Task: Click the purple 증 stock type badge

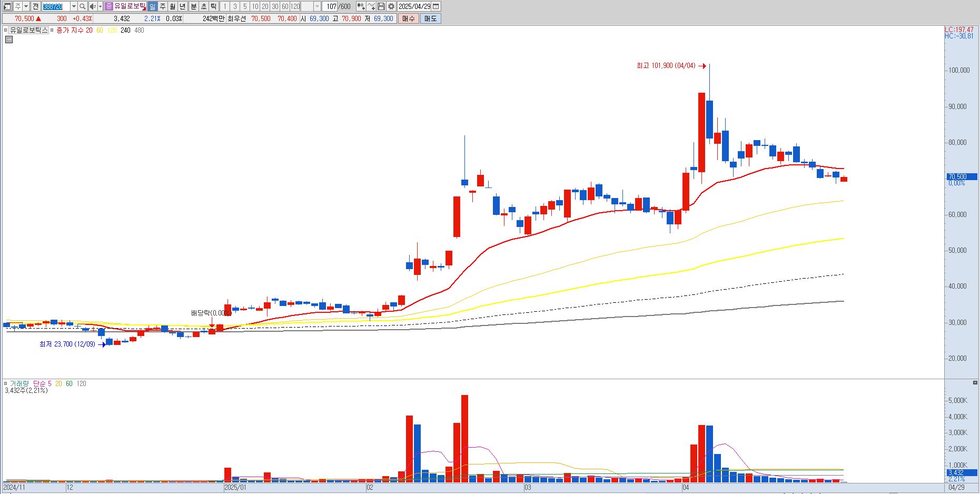Action: coord(108,6)
